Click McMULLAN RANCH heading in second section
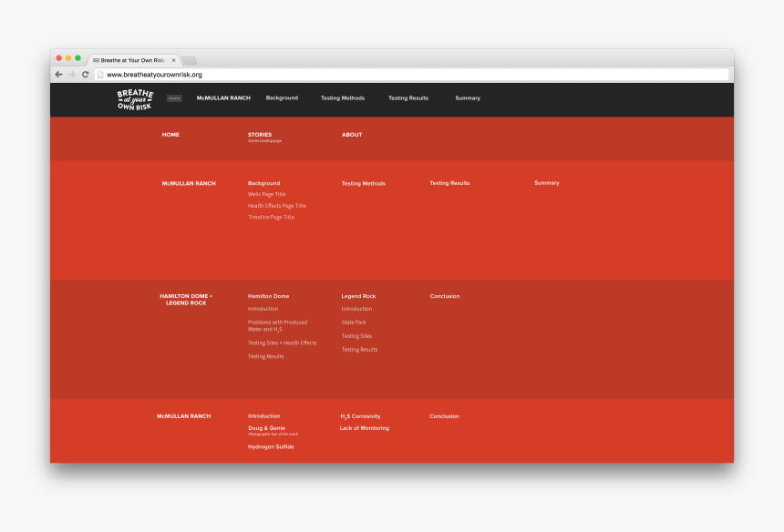 189,183
